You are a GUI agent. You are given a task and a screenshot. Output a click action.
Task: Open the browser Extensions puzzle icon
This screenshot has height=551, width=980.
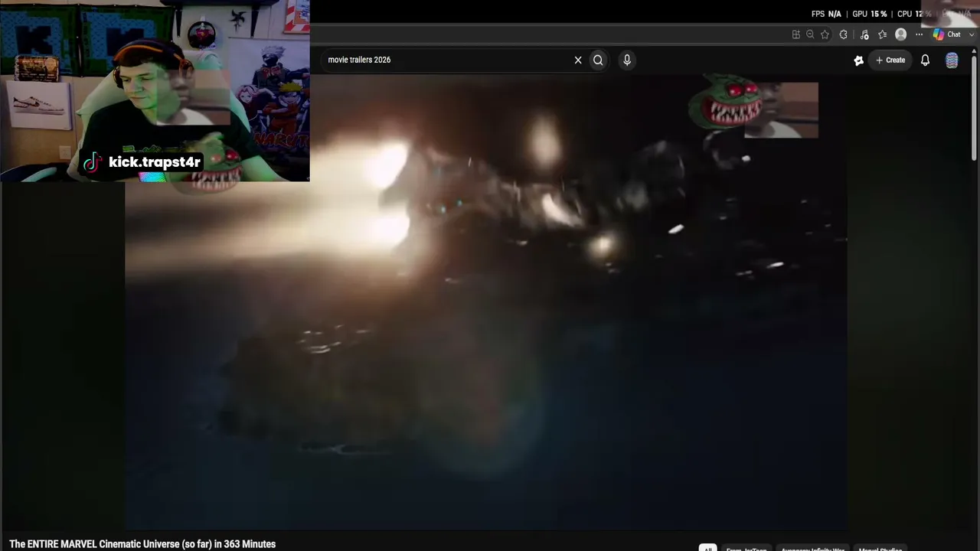click(x=844, y=34)
